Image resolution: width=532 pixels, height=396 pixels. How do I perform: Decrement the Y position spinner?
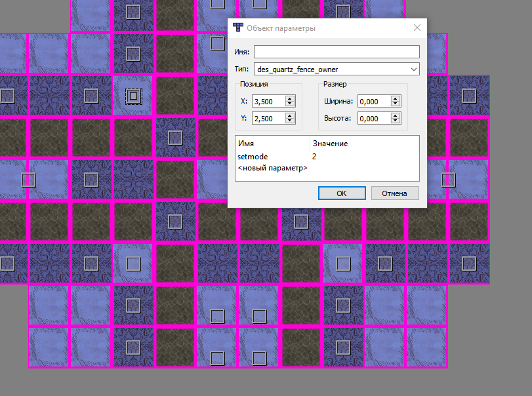pyautogui.click(x=290, y=121)
